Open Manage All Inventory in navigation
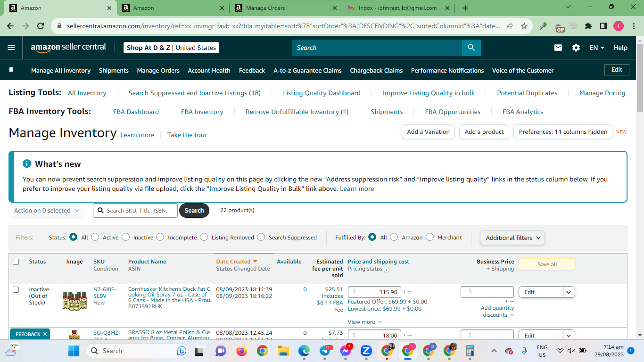644x362 pixels. coord(61,70)
